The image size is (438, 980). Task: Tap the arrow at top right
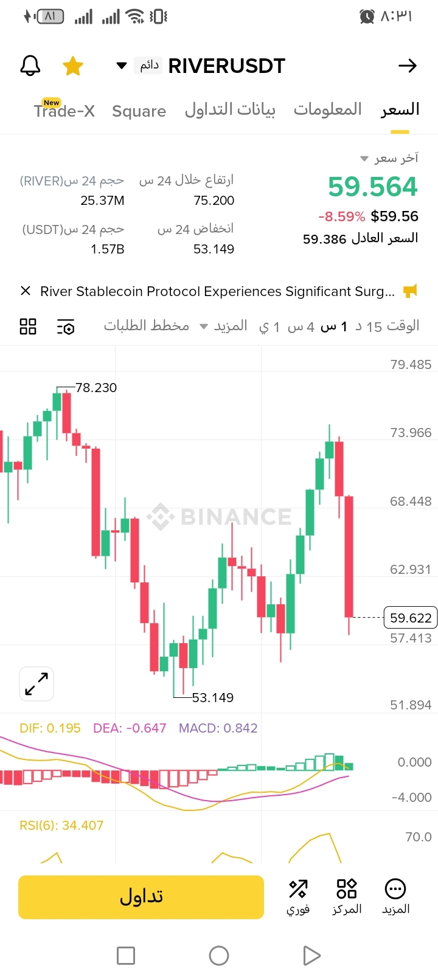pyautogui.click(x=408, y=66)
